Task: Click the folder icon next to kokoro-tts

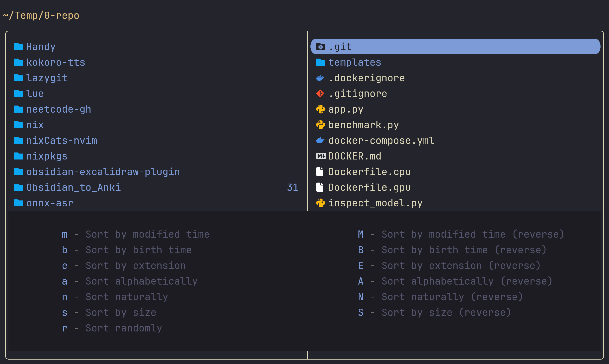Action: point(19,62)
